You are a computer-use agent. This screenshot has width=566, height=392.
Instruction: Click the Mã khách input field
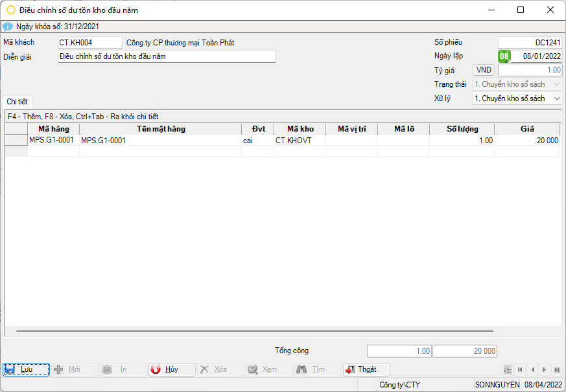pyautogui.click(x=89, y=43)
